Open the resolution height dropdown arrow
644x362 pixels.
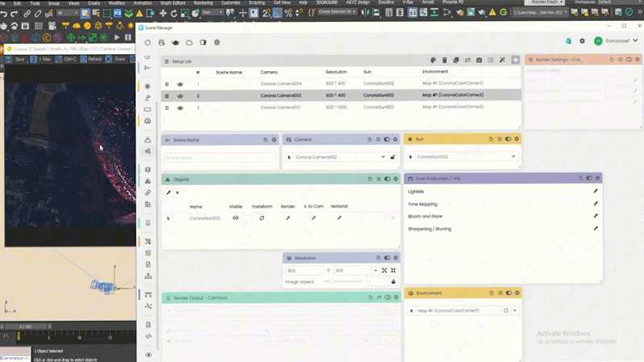pos(375,270)
